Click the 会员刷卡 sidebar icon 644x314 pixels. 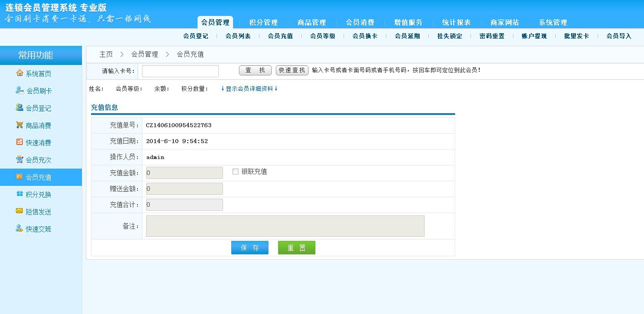coord(20,90)
